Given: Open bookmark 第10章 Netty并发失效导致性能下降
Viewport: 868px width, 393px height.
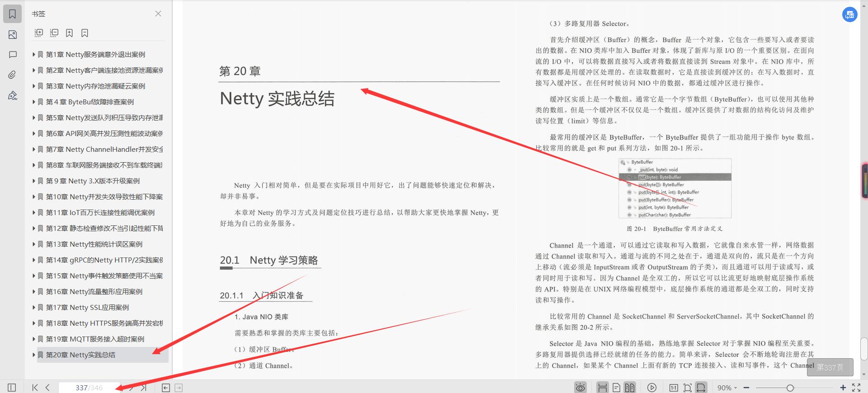Looking at the screenshot, I should coord(104,196).
